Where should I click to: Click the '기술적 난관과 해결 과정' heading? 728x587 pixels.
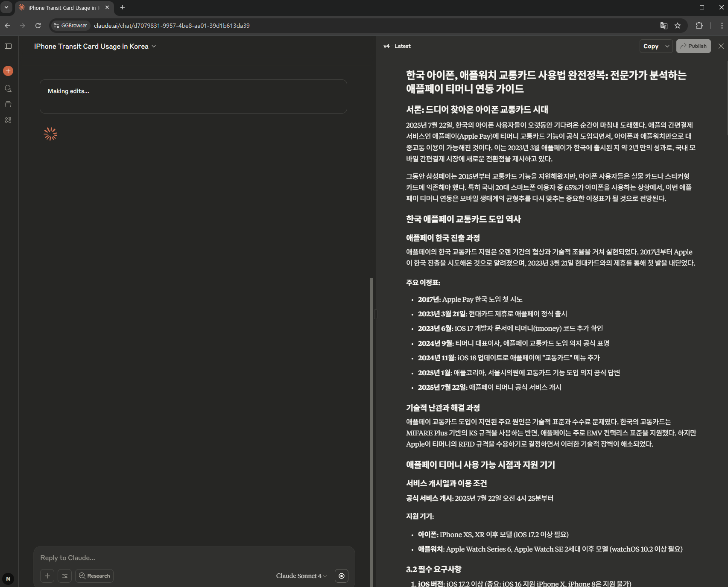[x=443, y=408]
